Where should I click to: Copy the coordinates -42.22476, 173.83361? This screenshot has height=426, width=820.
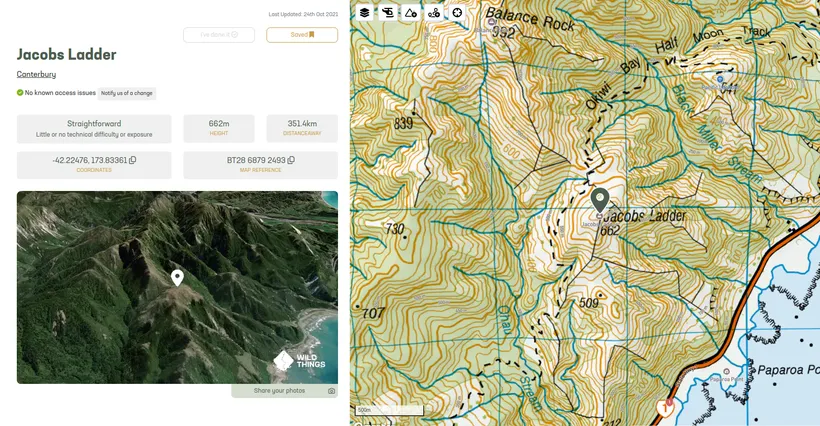133,160
